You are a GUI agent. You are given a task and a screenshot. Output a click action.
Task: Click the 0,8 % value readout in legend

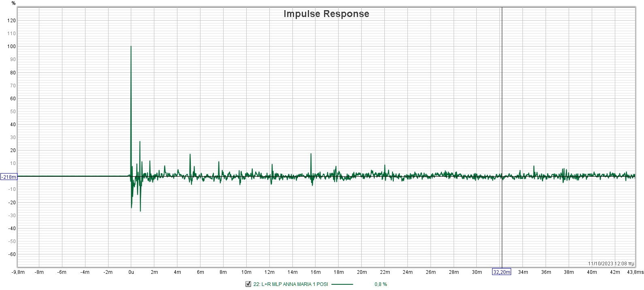[x=381, y=284]
